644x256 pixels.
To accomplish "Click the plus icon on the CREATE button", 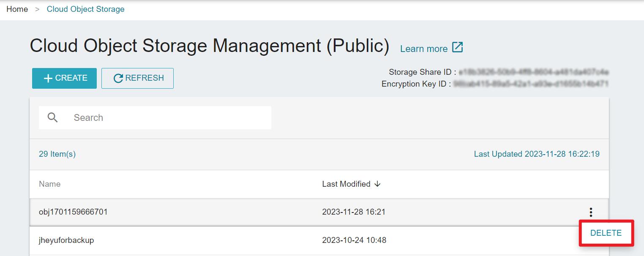I will tap(48, 79).
